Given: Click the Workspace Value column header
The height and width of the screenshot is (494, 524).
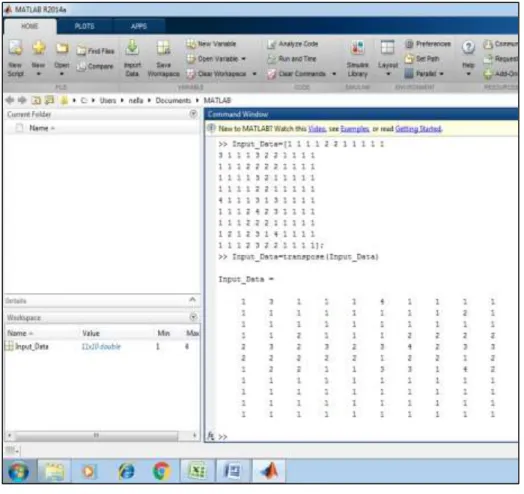Looking at the screenshot, I should (x=91, y=334).
